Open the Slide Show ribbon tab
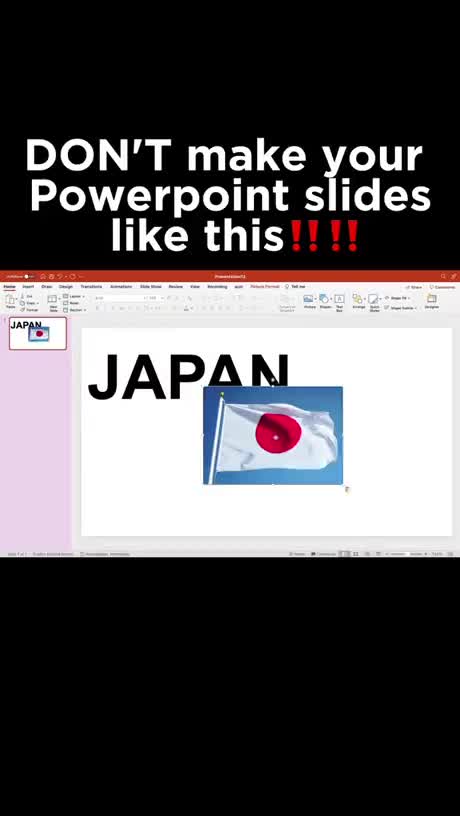Screen dimensions: 460x816 (150, 286)
